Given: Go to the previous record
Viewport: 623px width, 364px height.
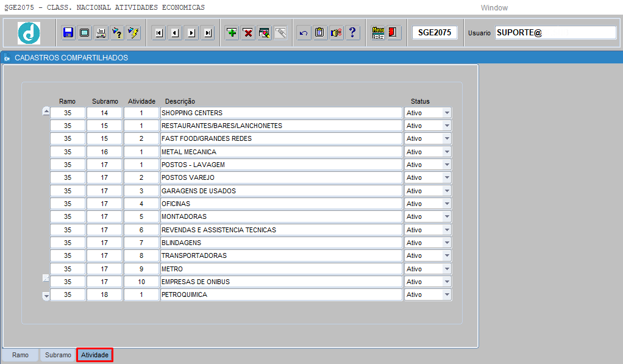Looking at the screenshot, I should point(176,33).
